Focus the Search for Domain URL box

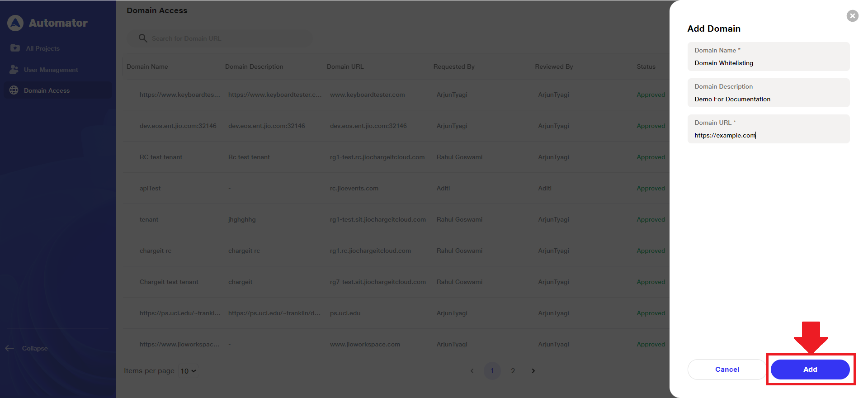click(226, 38)
